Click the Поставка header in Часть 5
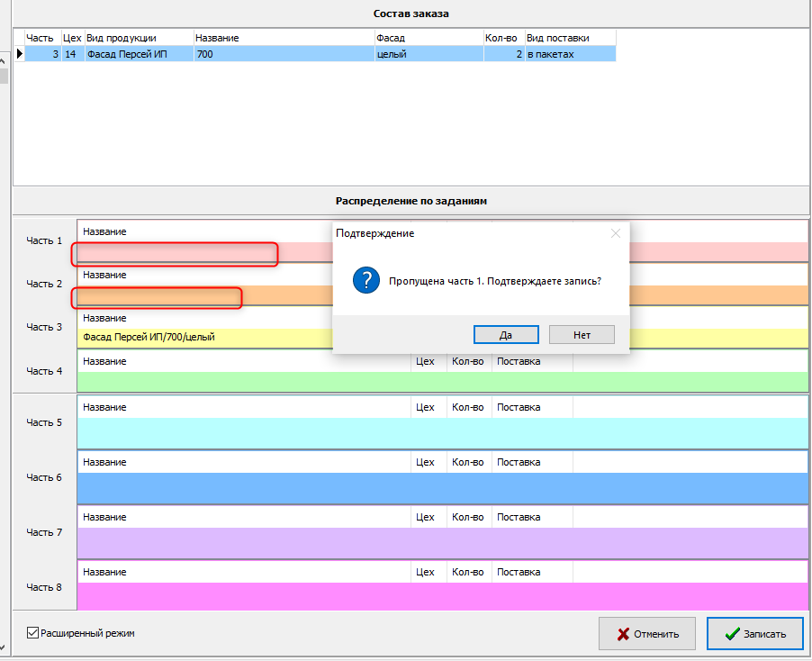Image resolution: width=812 pixels, height=661 pixels. [519, 407]
